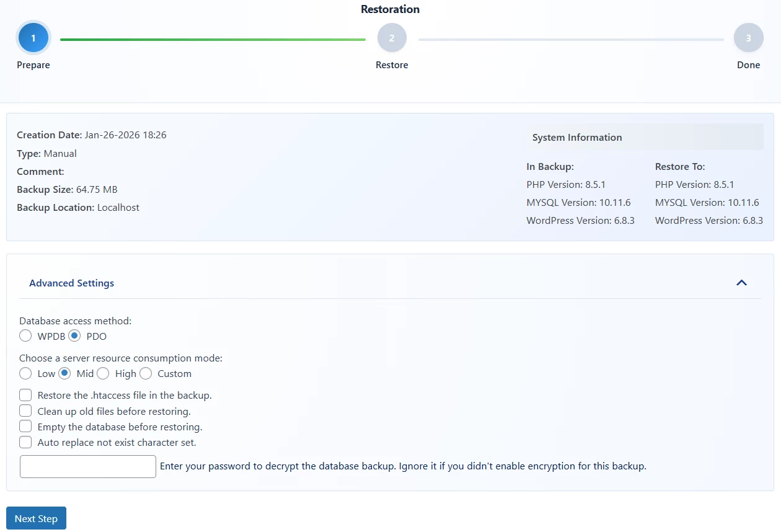Check 'Clean up old files before restoring'
Screen dimensions: 781x532
25,410
